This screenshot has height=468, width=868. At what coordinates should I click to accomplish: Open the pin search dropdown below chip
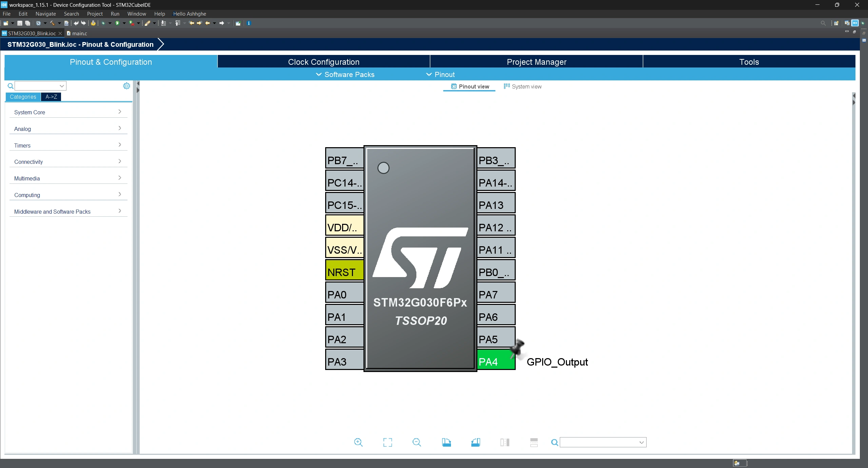click(641, 442)
